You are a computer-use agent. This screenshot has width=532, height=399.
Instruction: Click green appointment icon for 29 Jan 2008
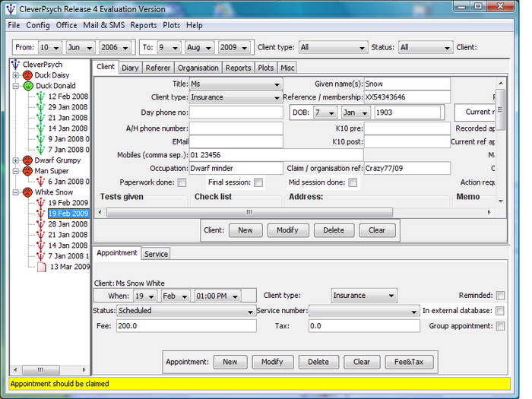coord(41,107)
